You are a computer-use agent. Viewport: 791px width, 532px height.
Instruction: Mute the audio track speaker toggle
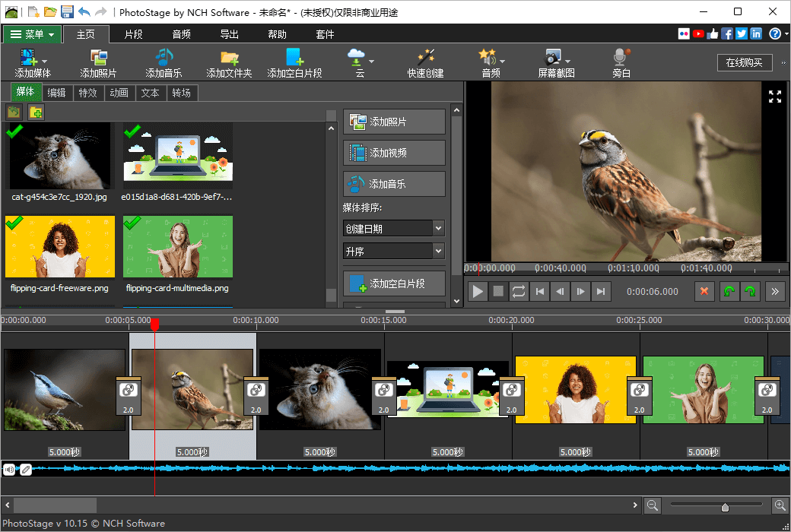point(10,470)
